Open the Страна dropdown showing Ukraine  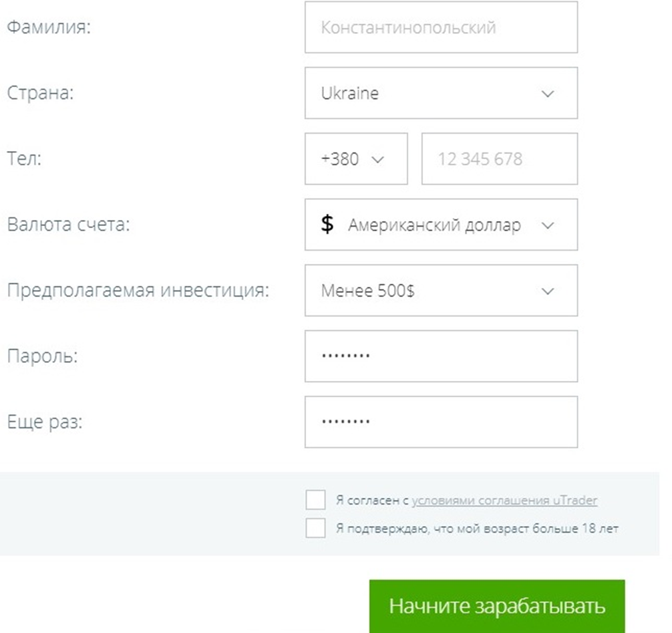click(441, 93)
